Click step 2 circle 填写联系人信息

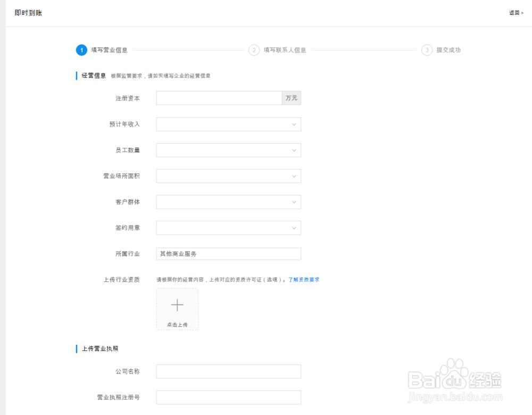(x=254, y=50)
